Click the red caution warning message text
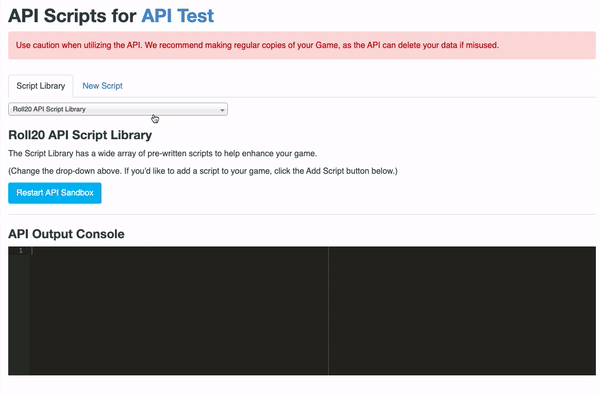 (x=257, y=45)
